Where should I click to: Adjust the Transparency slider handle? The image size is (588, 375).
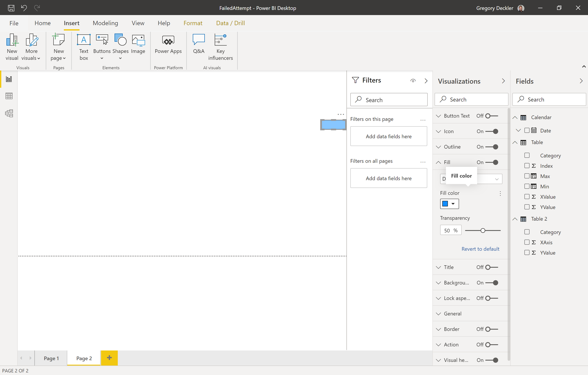click(x=483, y=230)
